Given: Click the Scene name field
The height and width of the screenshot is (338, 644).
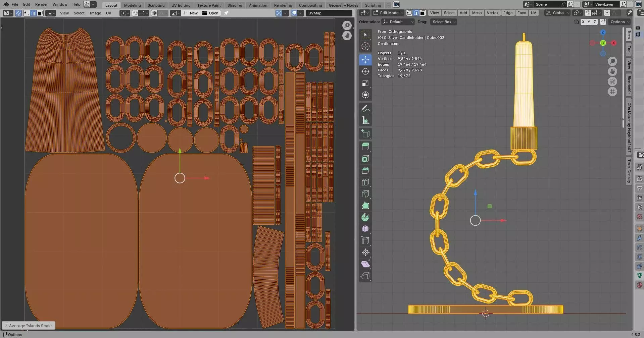Looking at the screenshot, I should pyautogui.click(x=547, y=4).
